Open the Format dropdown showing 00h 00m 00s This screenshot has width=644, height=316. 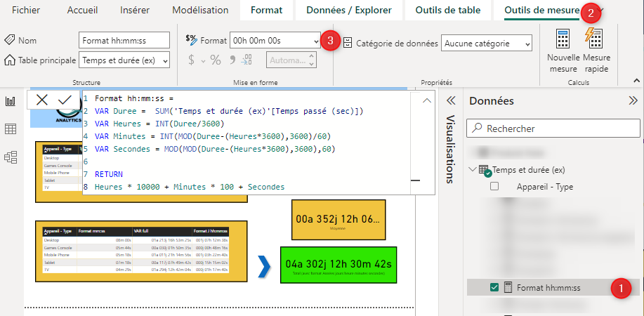click(x=275, y=41)
